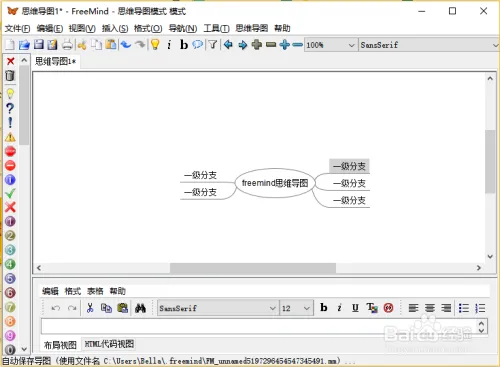Viewport: 500px width, 367px height.
Task: Open the 文件(F) menu
Action: pyautogui.click(x=17, y=28)
